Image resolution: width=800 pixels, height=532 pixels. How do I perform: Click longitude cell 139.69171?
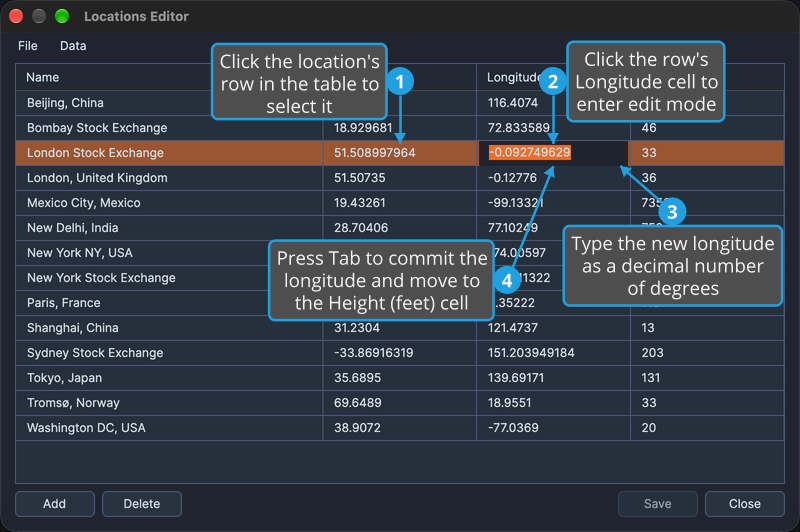pyautogui.click(x=554, y=378)
